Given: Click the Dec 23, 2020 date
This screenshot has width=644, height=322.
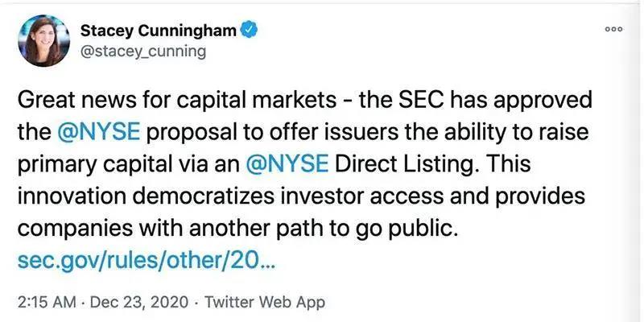Looking at the screenshot, I should [x=139, y=303].
